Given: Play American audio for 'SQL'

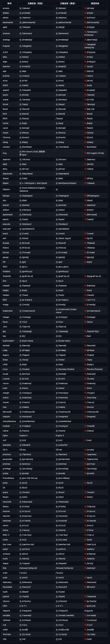Looking at the screenshot, I should (x=57, y=568).
